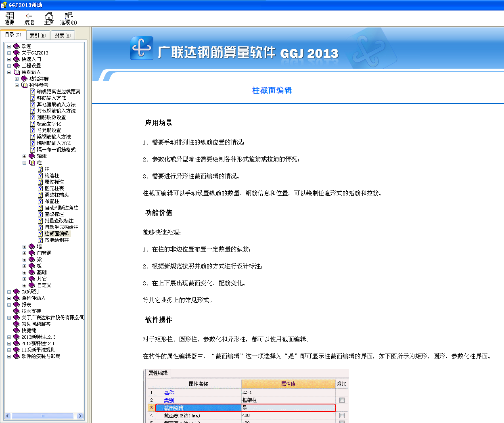Screen dimensions: 504x423
Task: Switch to the 目录 (Contents) tab
Action: click(x=13, y=35)
